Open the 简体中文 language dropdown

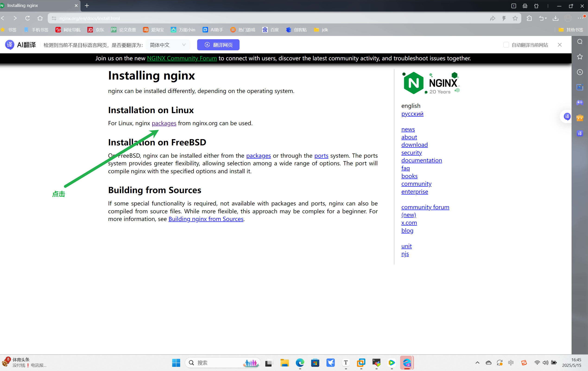click(168, 45)
